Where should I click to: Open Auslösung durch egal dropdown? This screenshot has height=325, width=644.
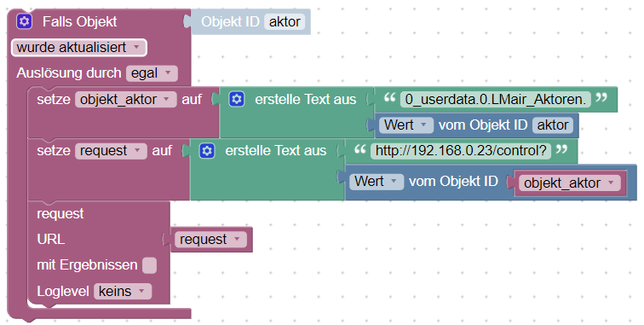pos(152,73)
